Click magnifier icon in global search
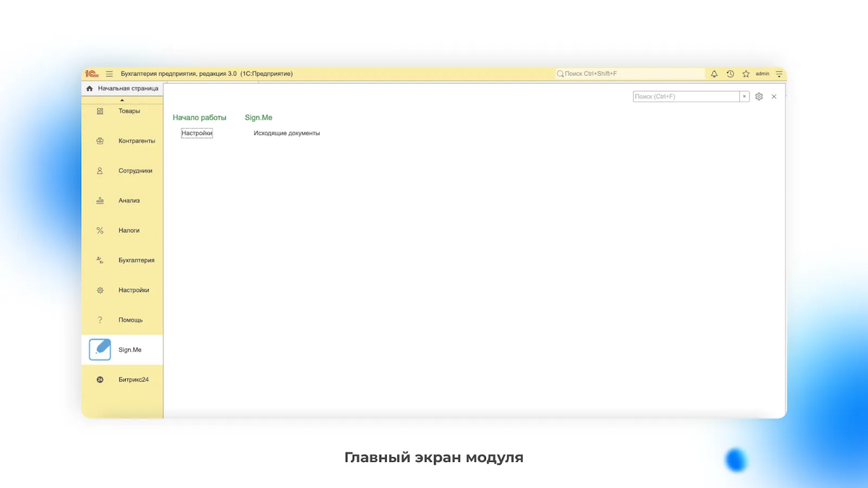The width and height of the screenshot is (868, 488). tap(561, 74)
